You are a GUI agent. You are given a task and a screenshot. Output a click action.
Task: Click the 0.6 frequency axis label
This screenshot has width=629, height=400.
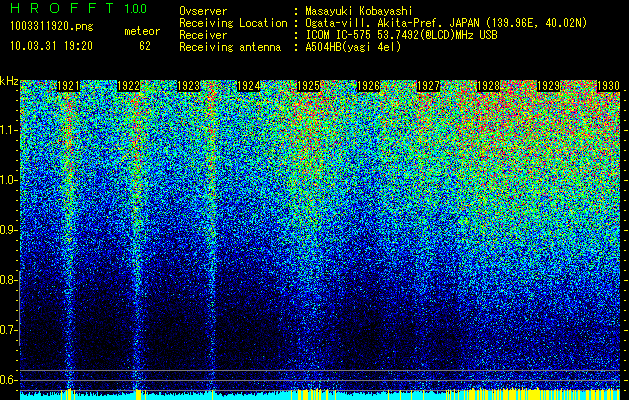tap(8, 380)
